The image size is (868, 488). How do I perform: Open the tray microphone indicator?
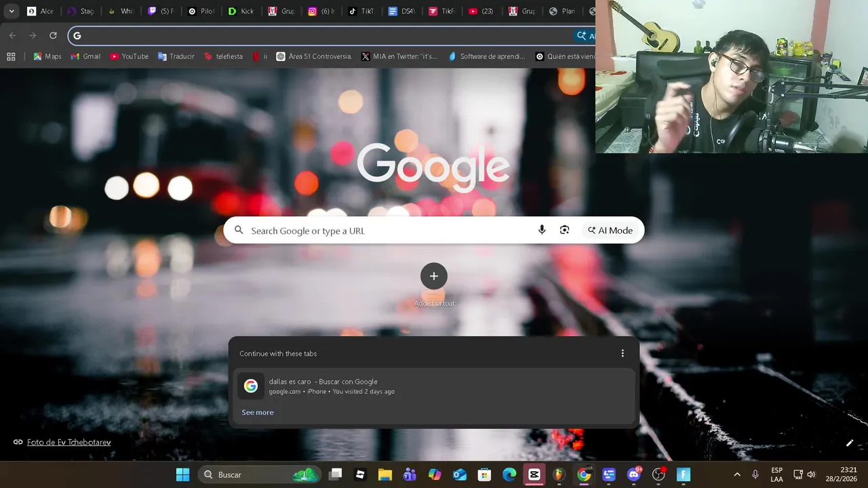tap(755, 474)
